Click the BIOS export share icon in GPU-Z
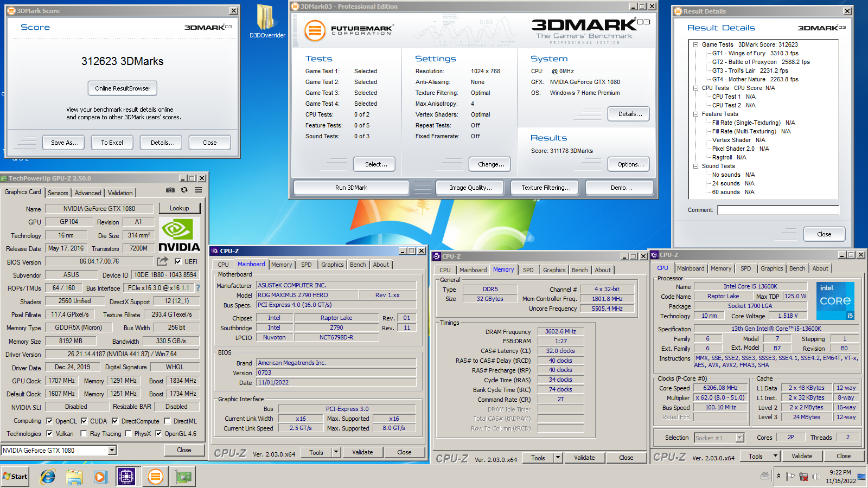The image size is (868, 488). [x=162, y=261]
